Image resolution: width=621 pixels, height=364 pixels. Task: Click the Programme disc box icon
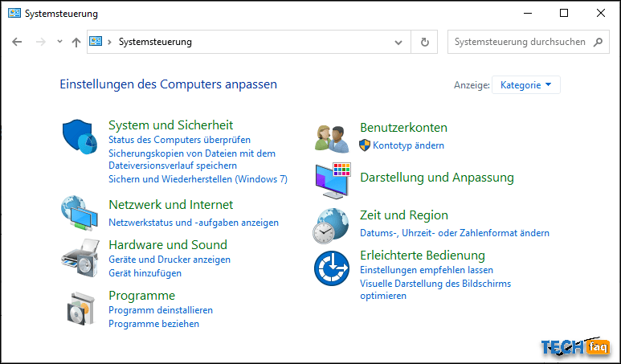point(81,308)
